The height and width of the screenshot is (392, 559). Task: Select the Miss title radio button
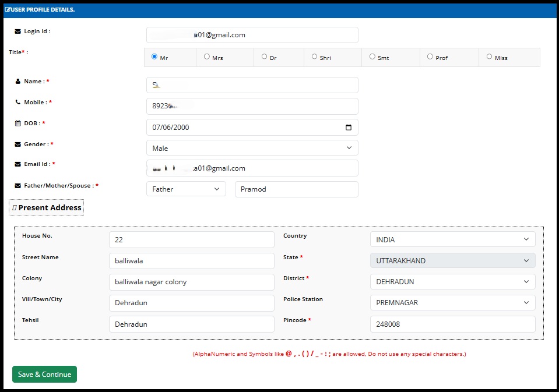point(489,56)
